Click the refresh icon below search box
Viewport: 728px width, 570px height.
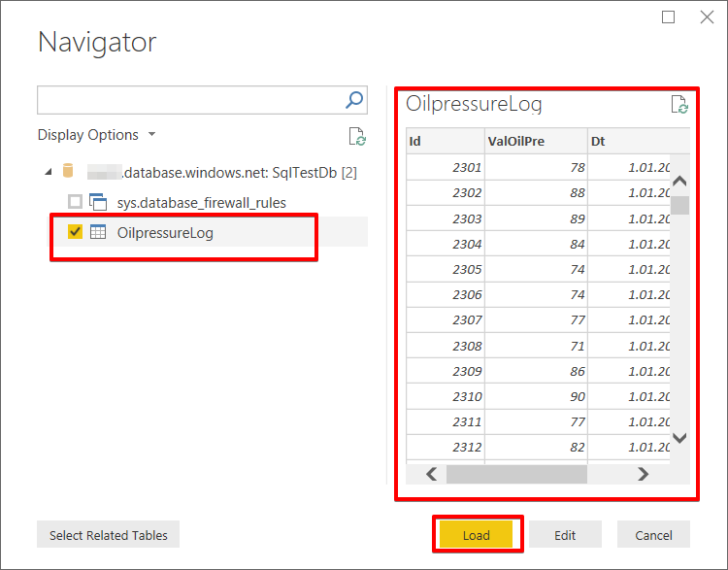tap(357, 137)
